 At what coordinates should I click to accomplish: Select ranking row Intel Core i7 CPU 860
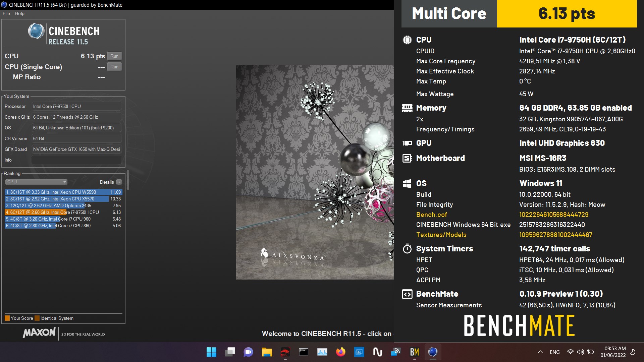[x=63, y=226]
